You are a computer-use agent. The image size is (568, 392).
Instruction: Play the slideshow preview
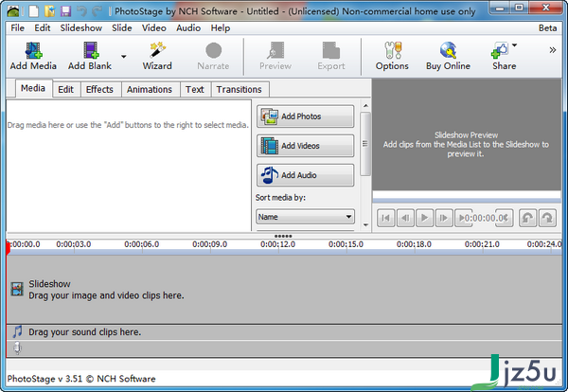[x=424, y=218]
